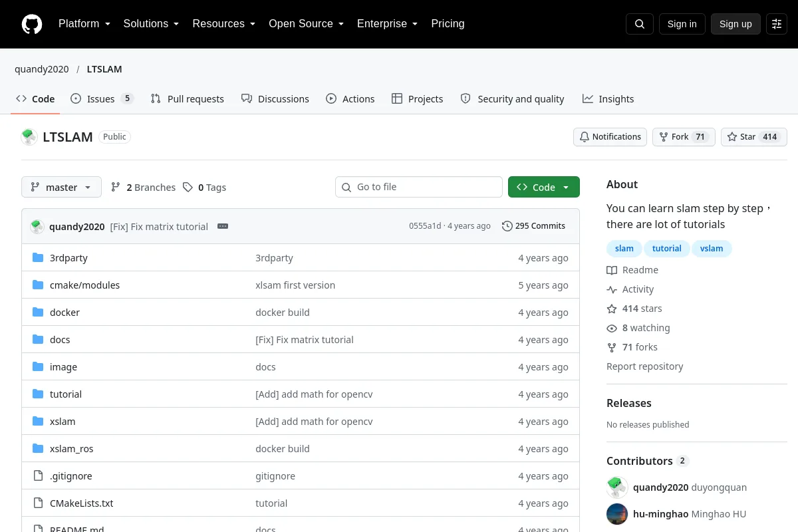
Task: Switch to the Issues tab
Action: 102,99
